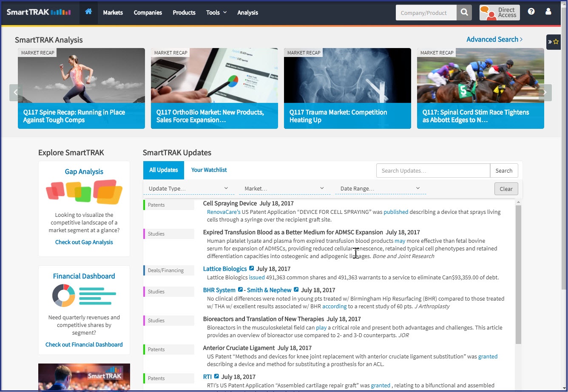
Task: Click the Financial Dashboard heading
Action: [84, 276]
